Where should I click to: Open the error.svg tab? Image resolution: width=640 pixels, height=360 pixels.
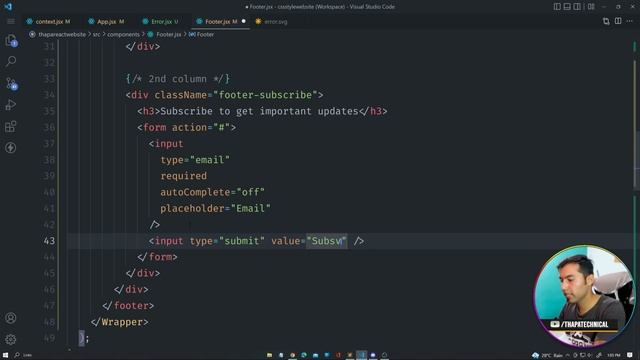pos(271,22)
